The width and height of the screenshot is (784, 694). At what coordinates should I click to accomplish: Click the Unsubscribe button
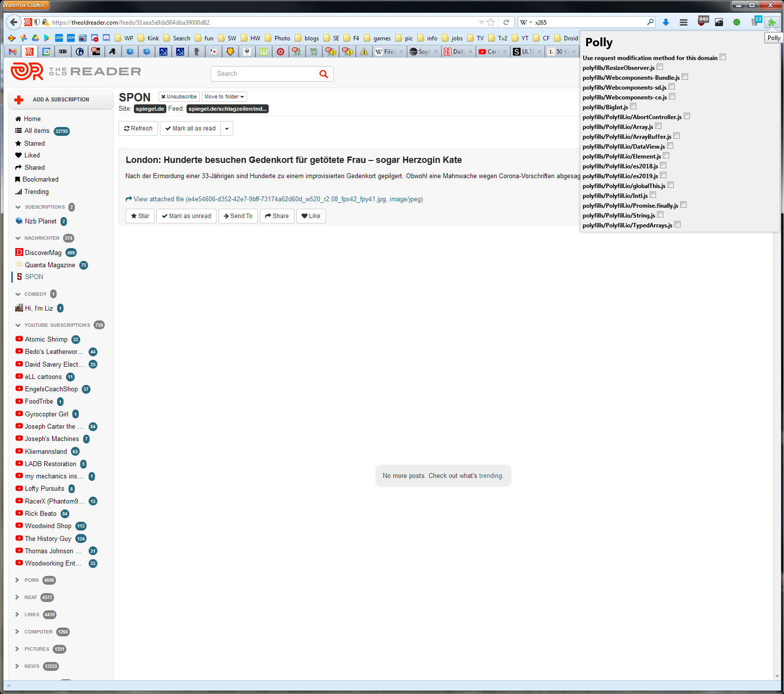point(179,97)
